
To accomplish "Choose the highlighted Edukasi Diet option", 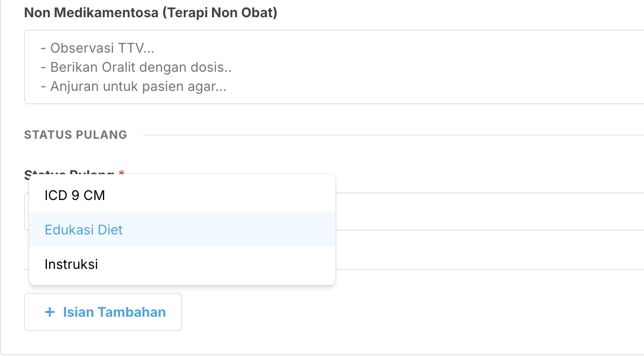I will (84, 230).
